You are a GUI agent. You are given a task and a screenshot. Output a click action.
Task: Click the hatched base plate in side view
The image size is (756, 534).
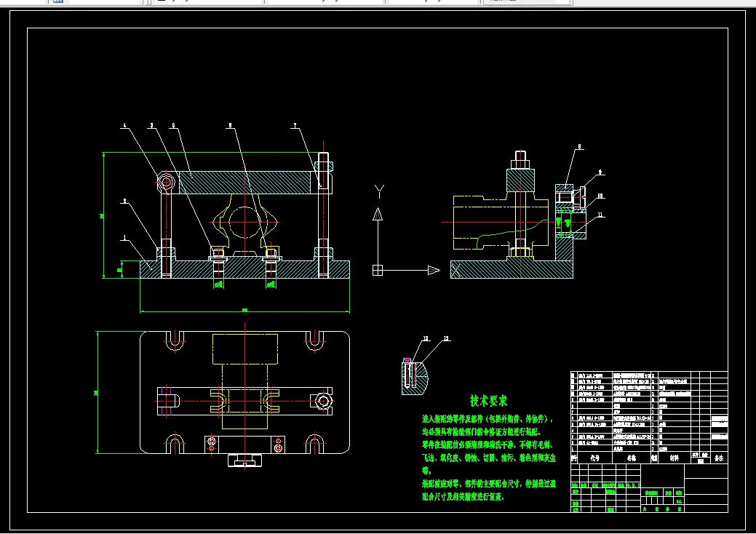[x=512, y=269]
